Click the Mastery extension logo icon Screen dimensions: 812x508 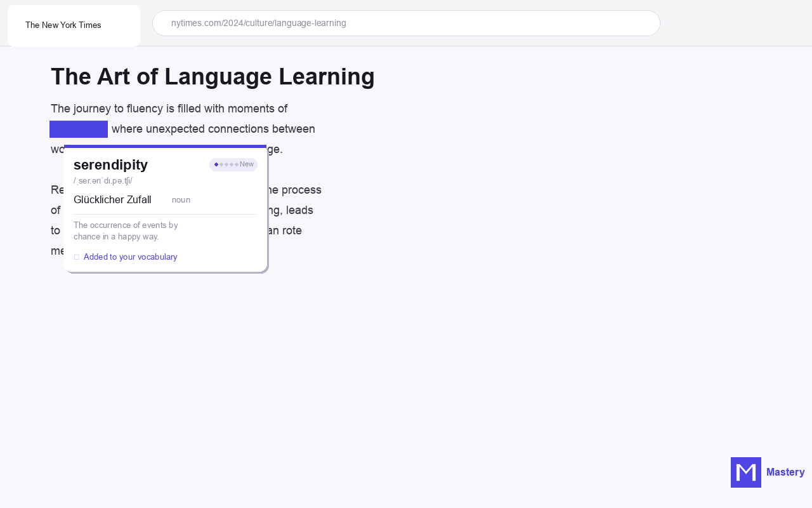click(745, 472)
